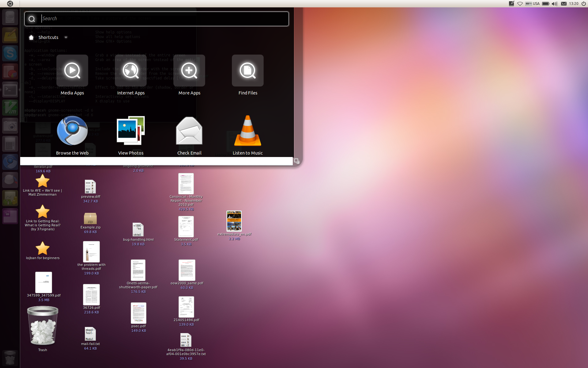588x368 pixels.
Task: Open the volume indicator
Action: (x=554, y=4)
